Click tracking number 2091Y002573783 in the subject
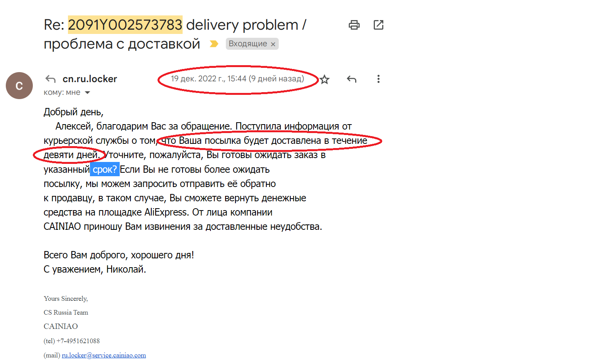Viewport: 593px width, 364px height. 125,25
